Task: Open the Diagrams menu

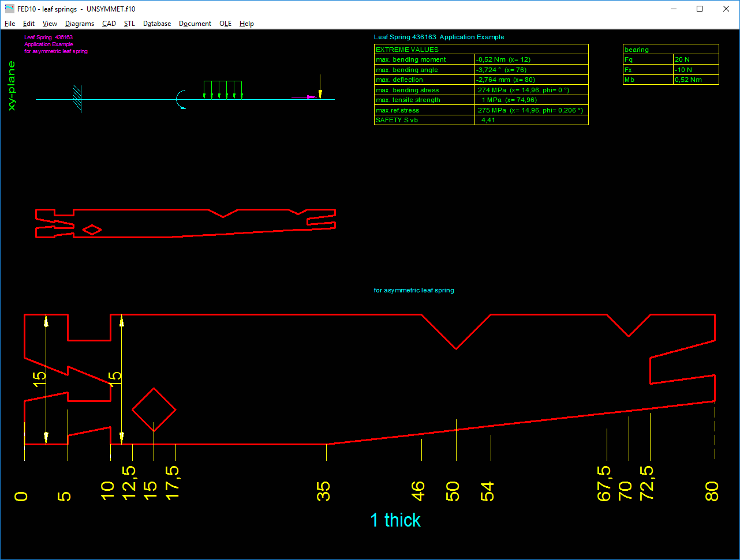Action: [80, 24]
